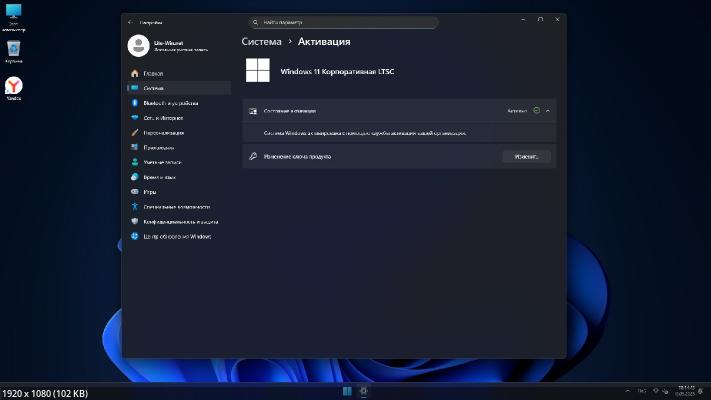Go to Network and Internet settings

coord(163,118)
